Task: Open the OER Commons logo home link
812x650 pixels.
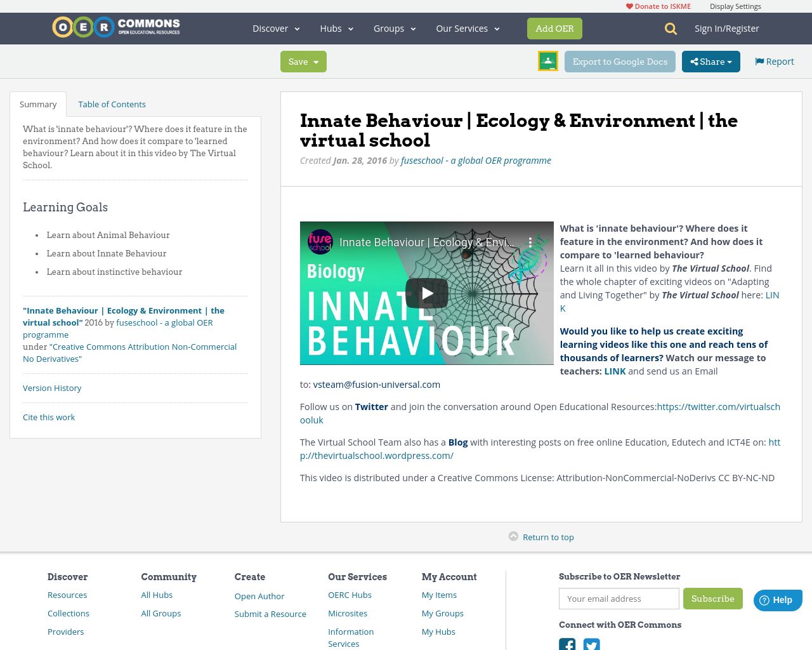Action: point(116,27)
